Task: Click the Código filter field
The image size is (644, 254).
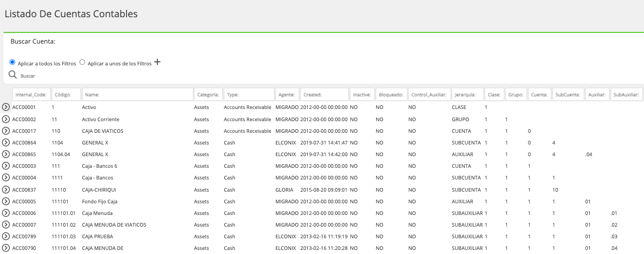Action: 66,94
